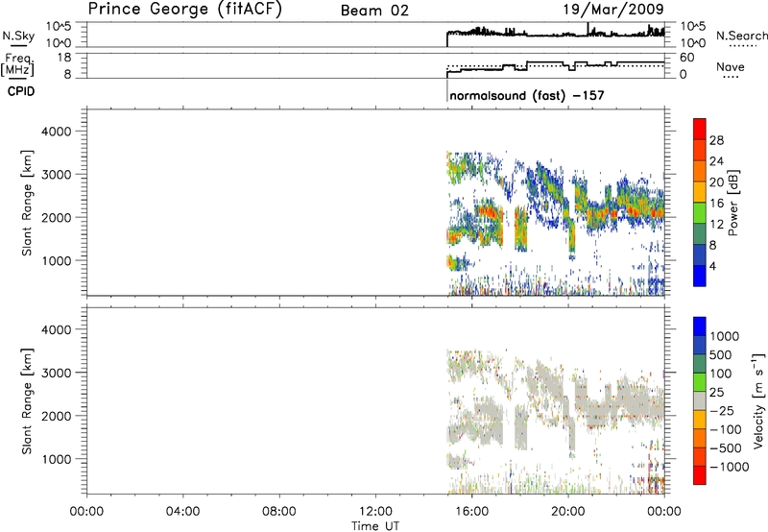Click the left '10^5' noise axis tick
This screenshot has height=532, width=768.
click(x=59, y=26)
